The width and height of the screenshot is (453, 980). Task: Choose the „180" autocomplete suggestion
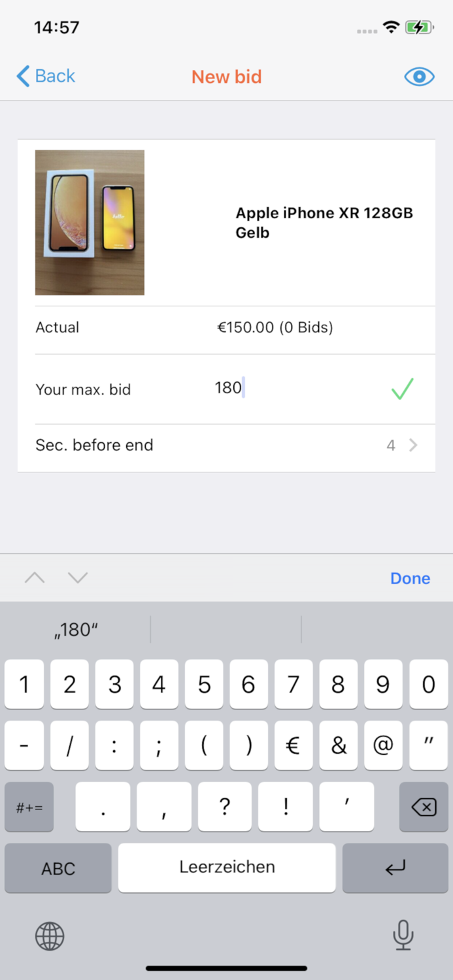75,629
